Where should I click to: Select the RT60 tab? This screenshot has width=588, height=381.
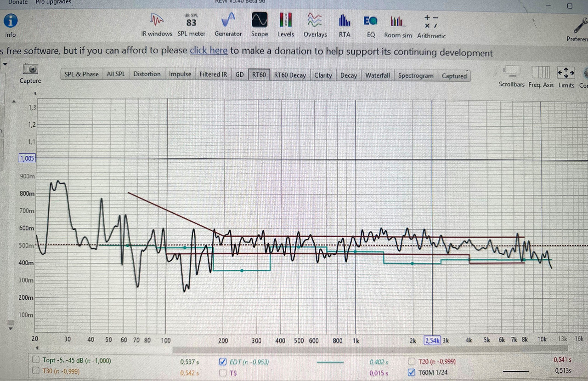(x=259, y=75)
